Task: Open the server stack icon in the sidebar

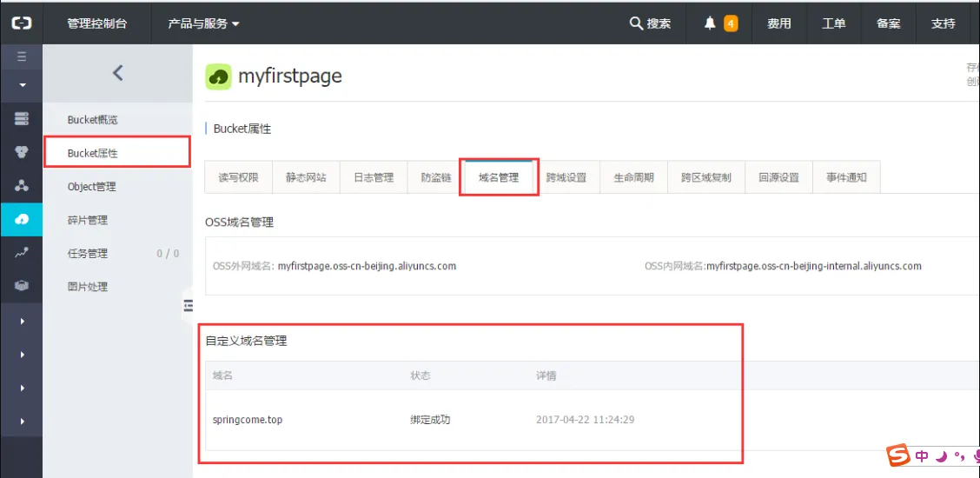Action: pos(21,119)
